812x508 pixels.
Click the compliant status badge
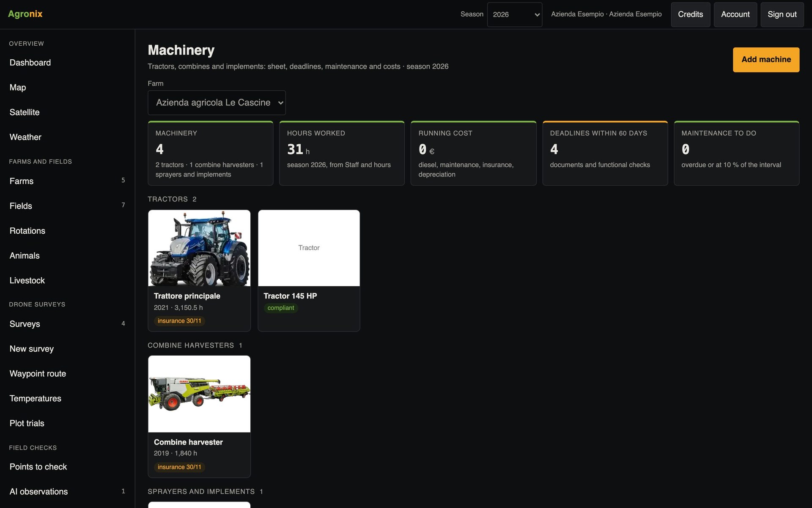click(x=281, y=308)
